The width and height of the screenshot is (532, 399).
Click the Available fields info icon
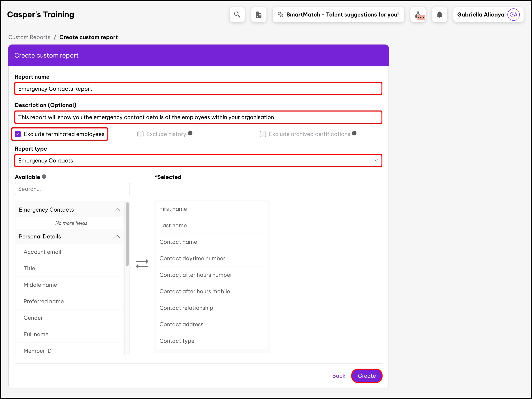click(44, 177)
